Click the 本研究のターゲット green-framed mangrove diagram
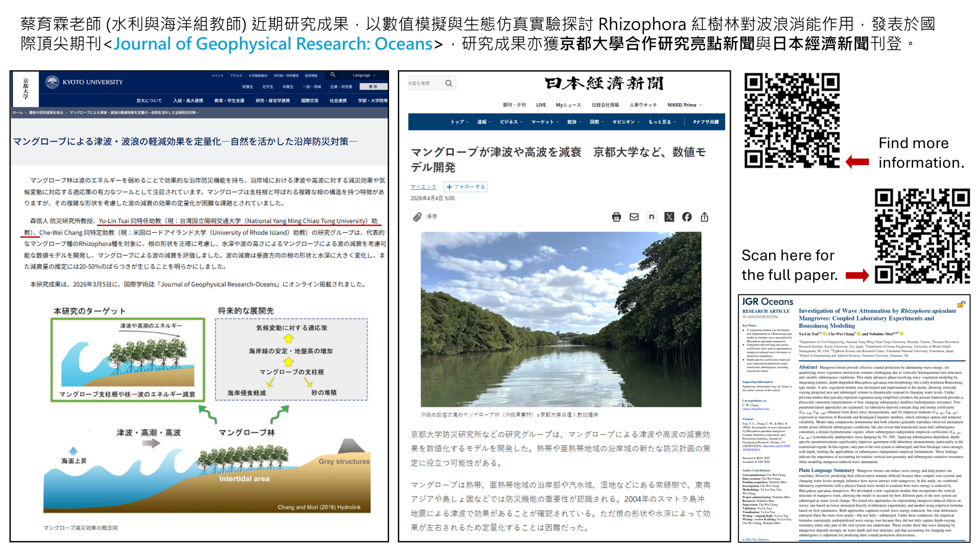The image size is (980, 551). pyautogui.click(x=128, y=360)
